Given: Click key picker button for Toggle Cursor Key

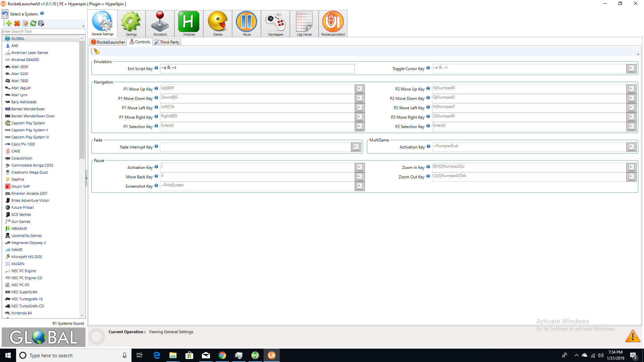Looking at the screenshot, I should (631, 68).
